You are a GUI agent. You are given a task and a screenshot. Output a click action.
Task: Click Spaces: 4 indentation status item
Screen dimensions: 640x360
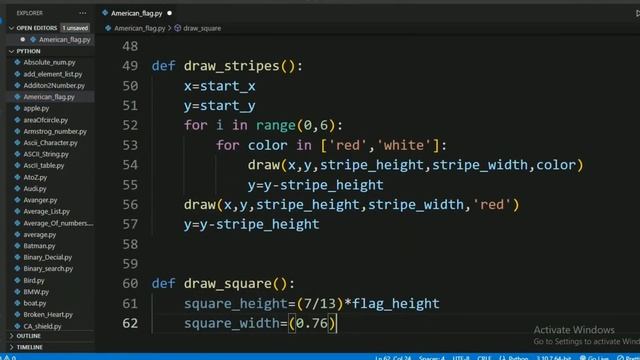pos(432,358)
